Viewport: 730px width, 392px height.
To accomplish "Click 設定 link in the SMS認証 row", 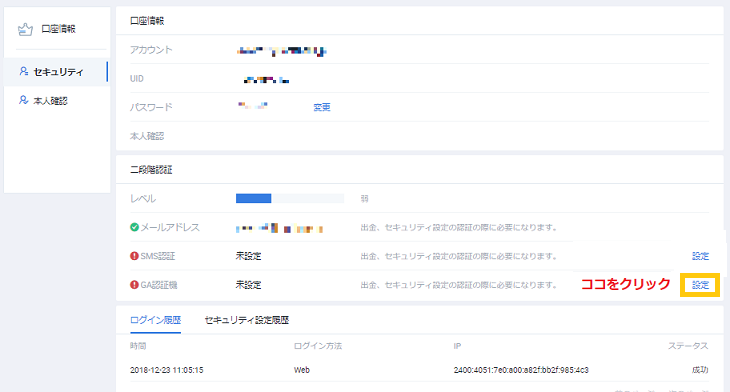I will click(x=700, y=256).
